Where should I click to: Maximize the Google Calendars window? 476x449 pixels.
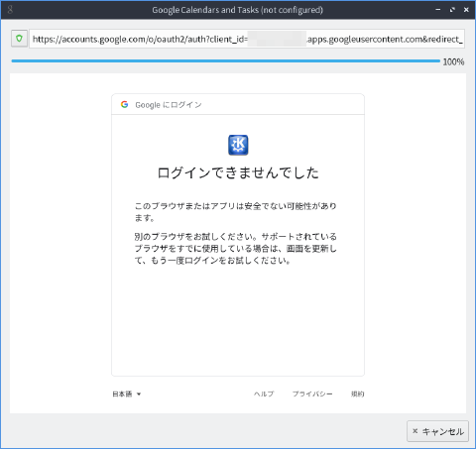coord(452,10)
